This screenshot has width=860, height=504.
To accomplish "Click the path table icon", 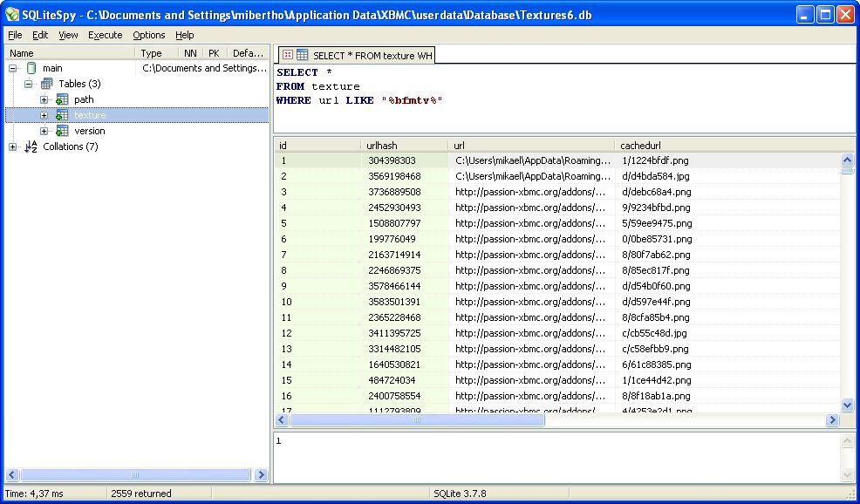I will click(62, 99).
